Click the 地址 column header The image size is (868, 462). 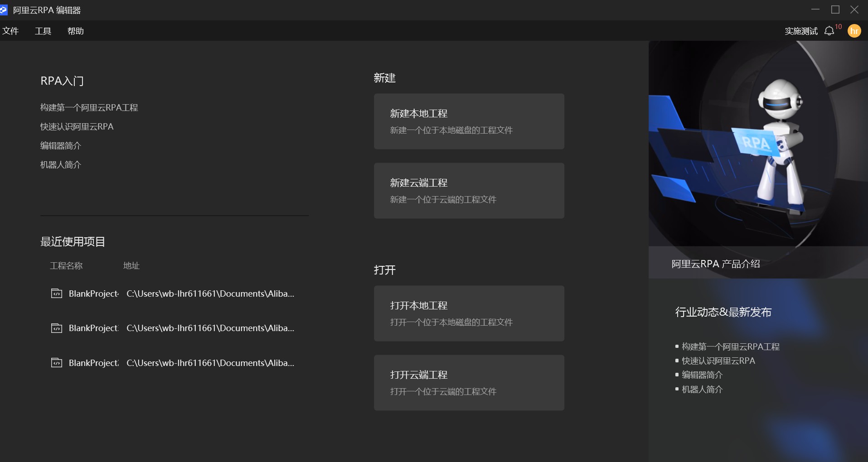(x=131, y=266)
